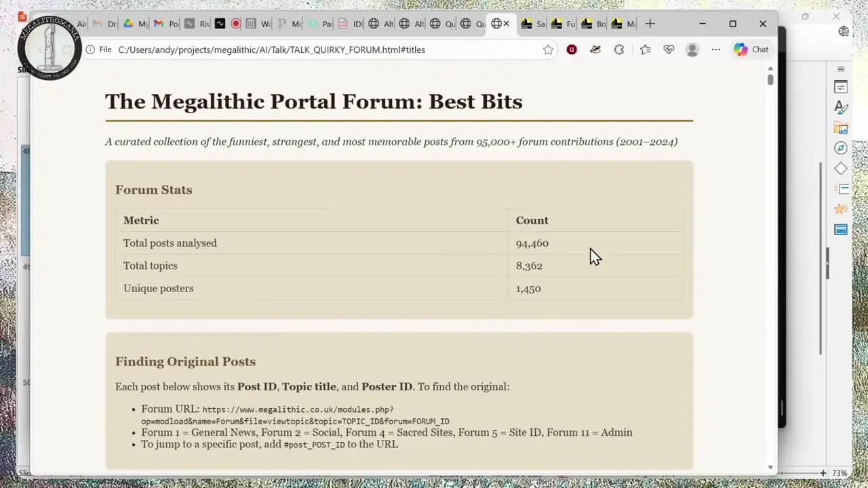Open Impress sidebar settings hamburger menu
The image size is (868, 488).
pyautogui.click(x=841, y=69)
